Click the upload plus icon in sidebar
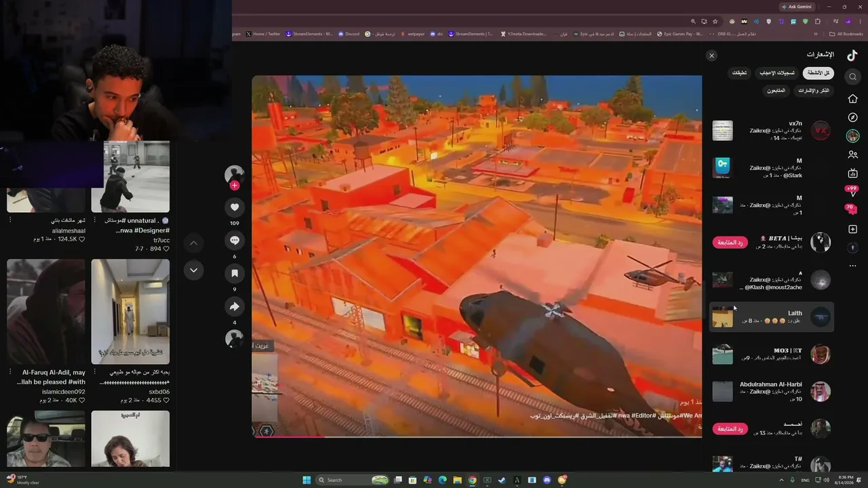Viewport: 868px width, 488px height. (853, 229)
